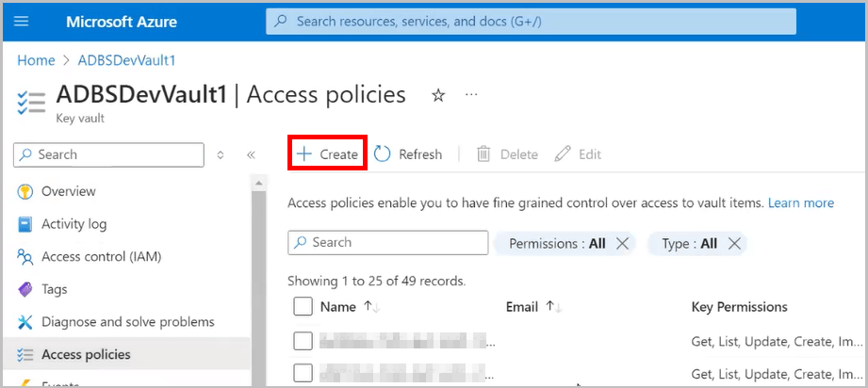This screenshot has width=868, height=388.
Task: Open the Tags section
Action: (x=55, y=289)
